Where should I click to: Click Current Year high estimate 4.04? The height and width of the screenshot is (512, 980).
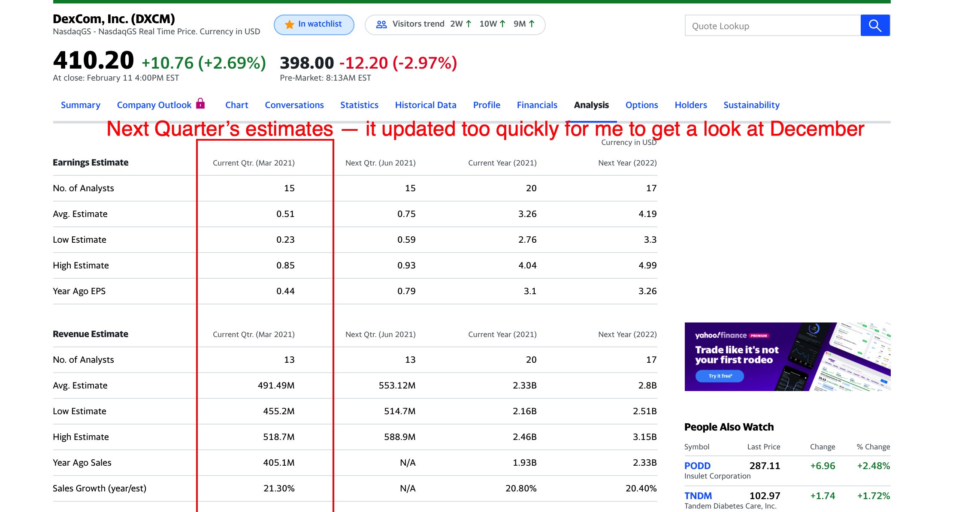(527, 265)
